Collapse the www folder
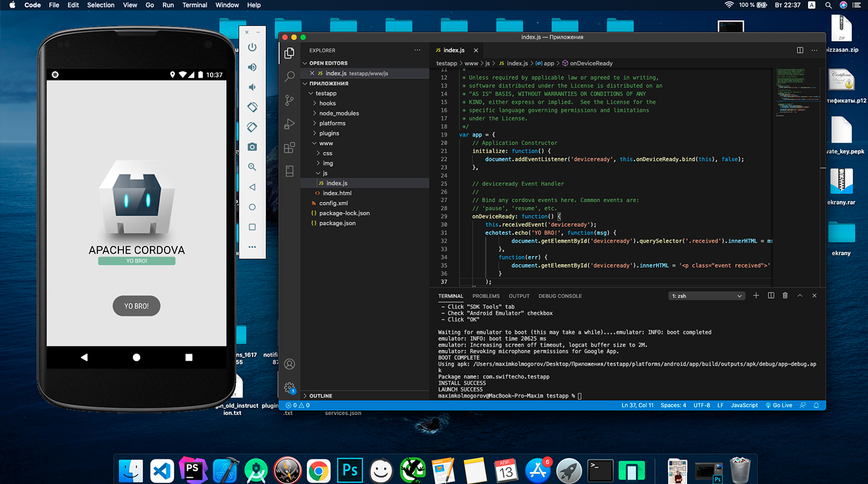The height and width of the screenshot is (484, 868). pyautogui.click(x=326, y=143)
